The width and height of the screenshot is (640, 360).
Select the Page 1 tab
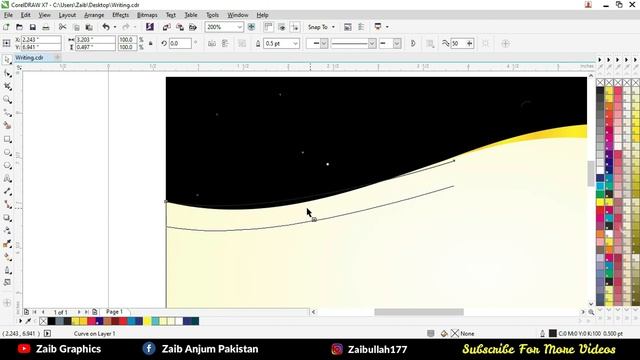tap(114, 311)
